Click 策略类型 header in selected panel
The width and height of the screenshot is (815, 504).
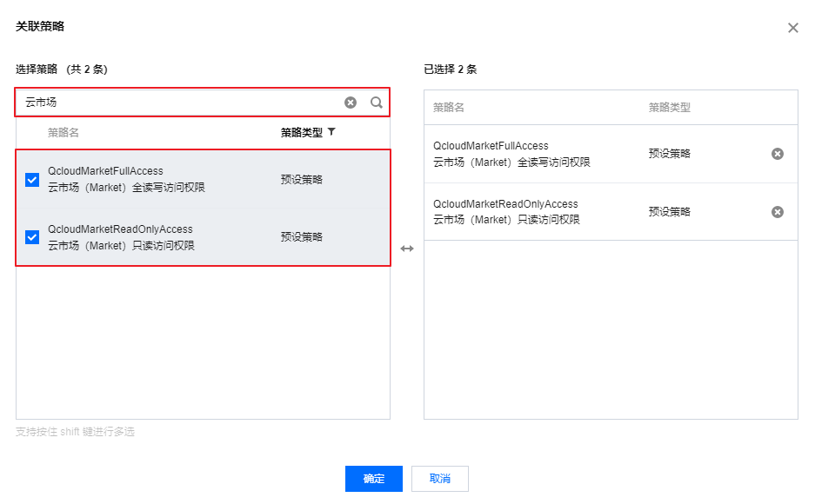pyautogui.click(x=670, y=108)
